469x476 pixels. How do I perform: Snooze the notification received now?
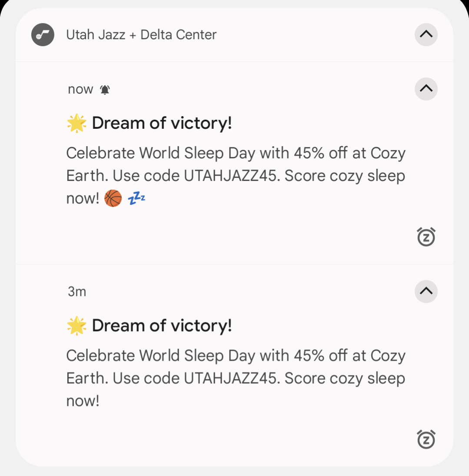[426, 237]
